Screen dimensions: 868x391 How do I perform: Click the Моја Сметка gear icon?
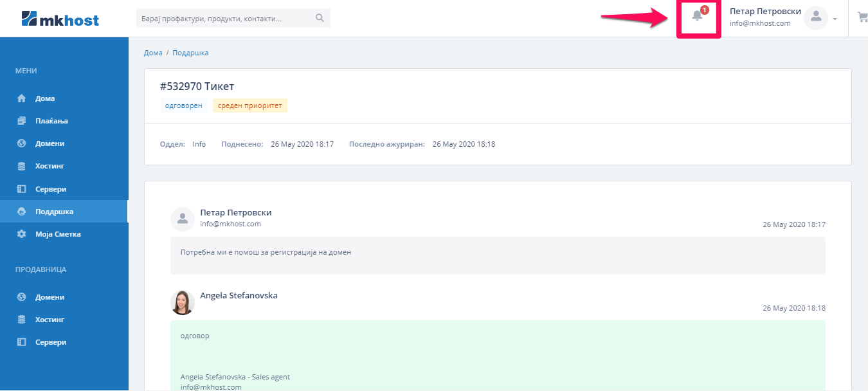(21, 234)
